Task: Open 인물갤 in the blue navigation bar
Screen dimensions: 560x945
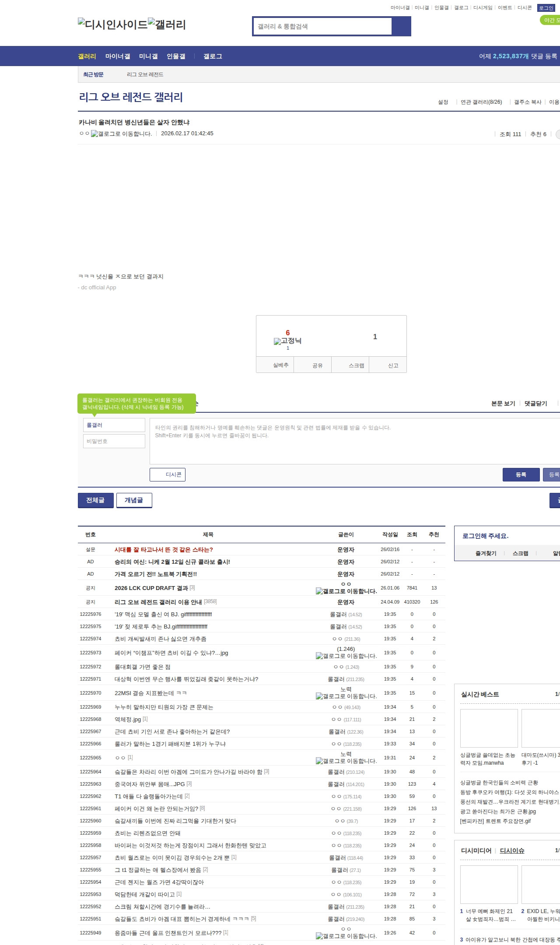Action: (x=176, y=56)
